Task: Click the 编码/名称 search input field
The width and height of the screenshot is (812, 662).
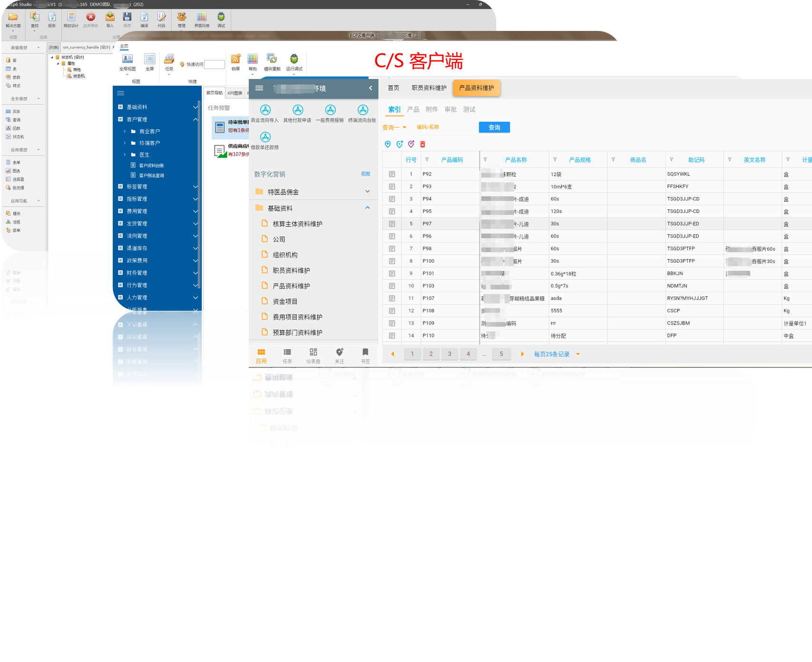Action: click(445, 128)
